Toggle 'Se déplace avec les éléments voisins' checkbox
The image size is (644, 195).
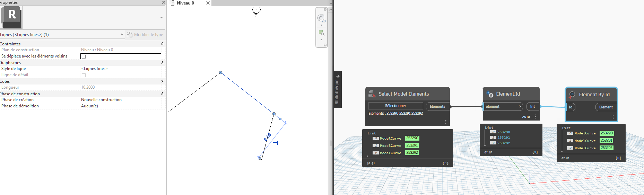(84, 56)
